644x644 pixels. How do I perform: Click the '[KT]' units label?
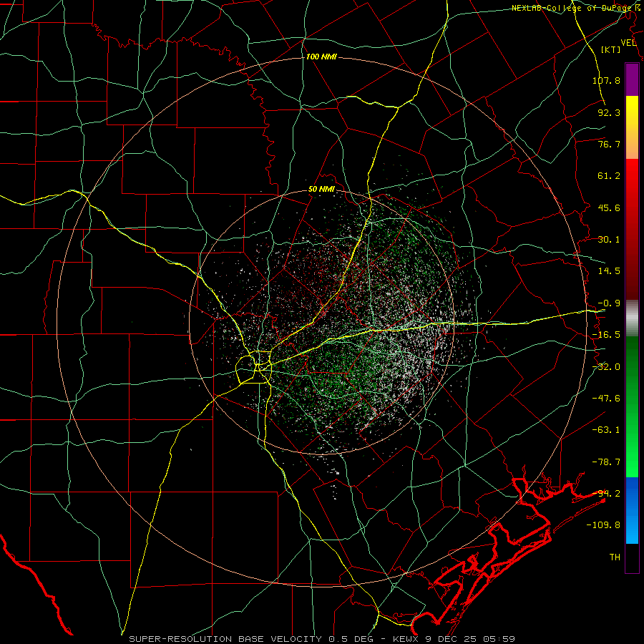611,49
